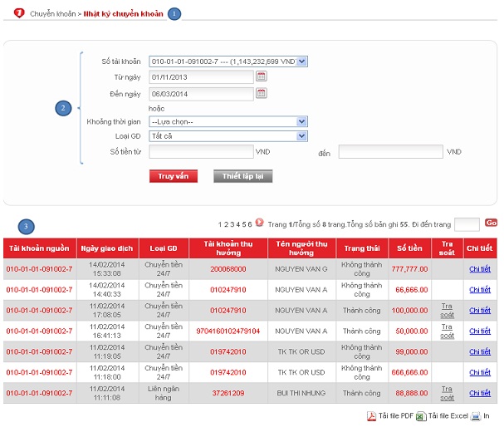Click the đến maximum amount field
Screen dimensions: 504x427
pyautogui.click(x=390, y=152)
